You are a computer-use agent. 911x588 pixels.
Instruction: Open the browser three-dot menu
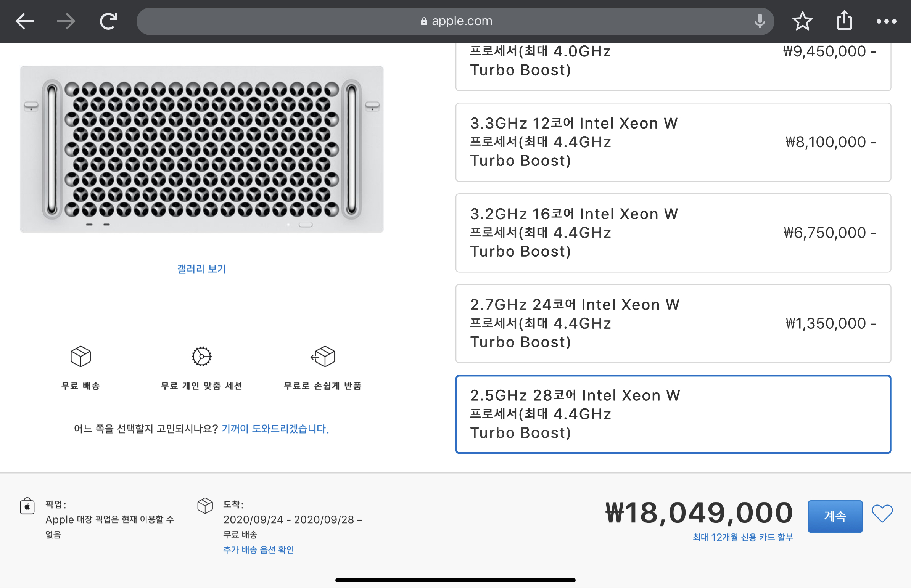pyautogui.click(x=886, y=21)
